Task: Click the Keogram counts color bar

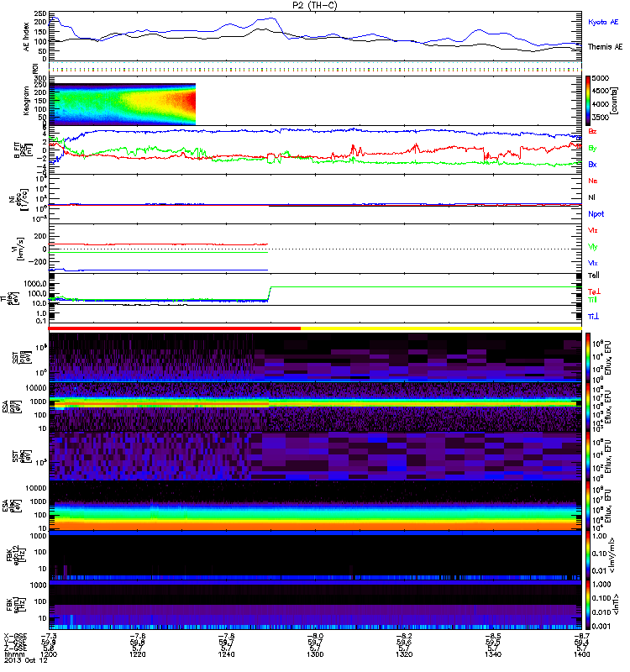Action: pyautogui.click(x=587, y=101)
